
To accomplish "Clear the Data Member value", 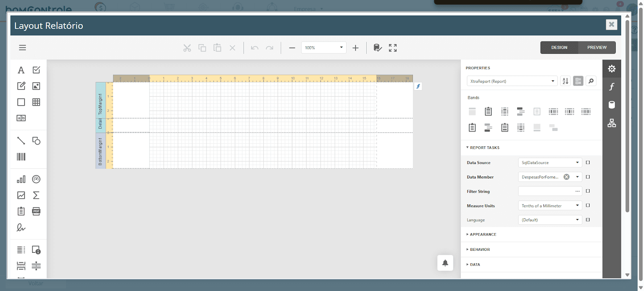I will pyautogui.click(x=566, y=177).
